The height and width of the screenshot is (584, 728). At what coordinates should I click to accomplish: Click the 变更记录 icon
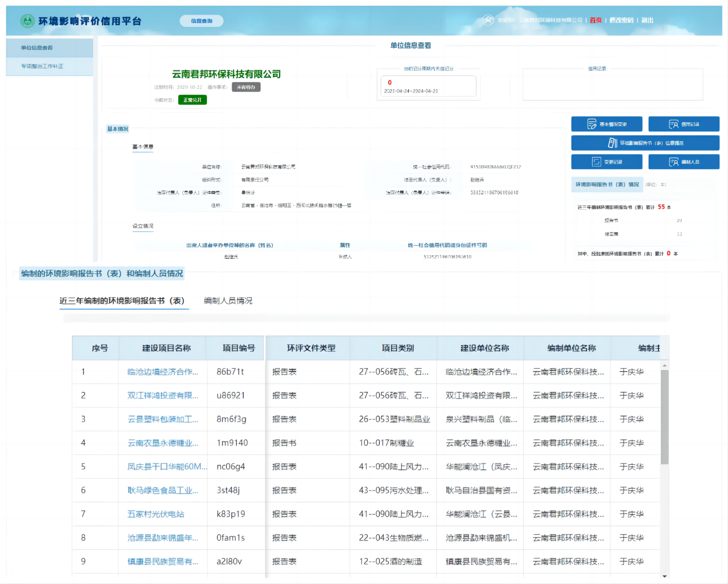point(596,162)
